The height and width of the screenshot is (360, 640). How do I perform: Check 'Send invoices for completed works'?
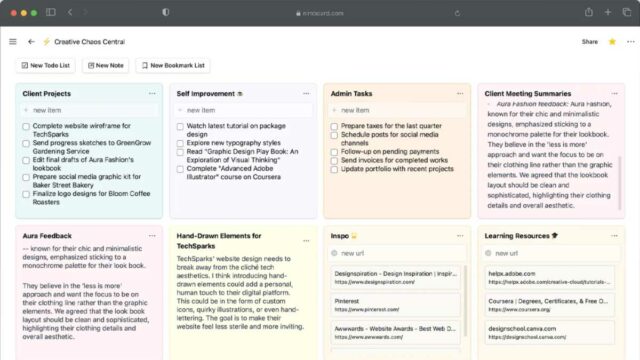(x=334, y=161)
